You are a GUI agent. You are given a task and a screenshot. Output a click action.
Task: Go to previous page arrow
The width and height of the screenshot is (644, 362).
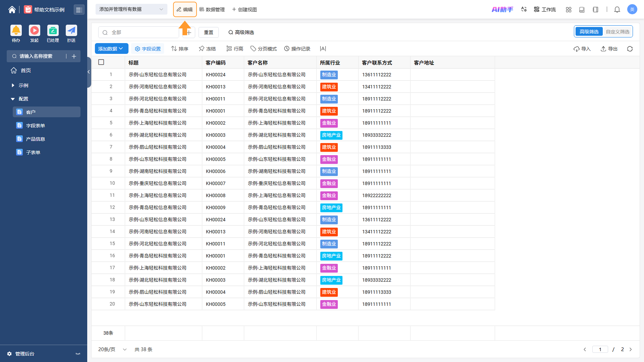click(585, 349)
